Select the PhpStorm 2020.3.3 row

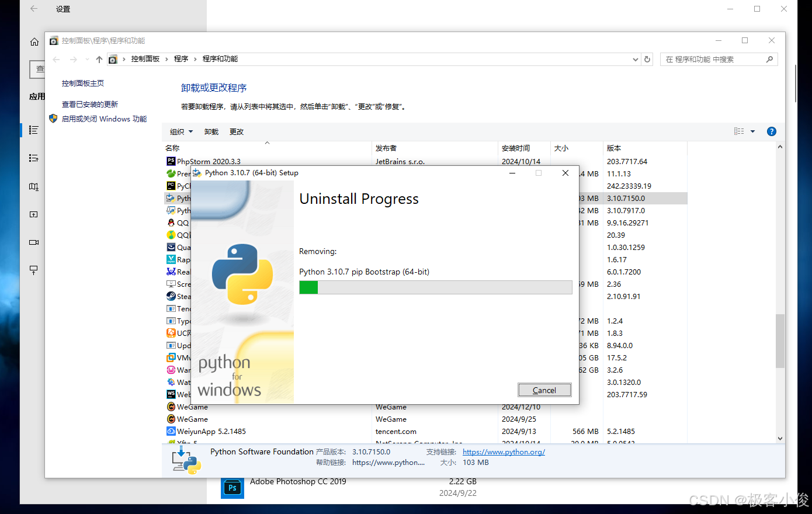click(x=425, y=161)
